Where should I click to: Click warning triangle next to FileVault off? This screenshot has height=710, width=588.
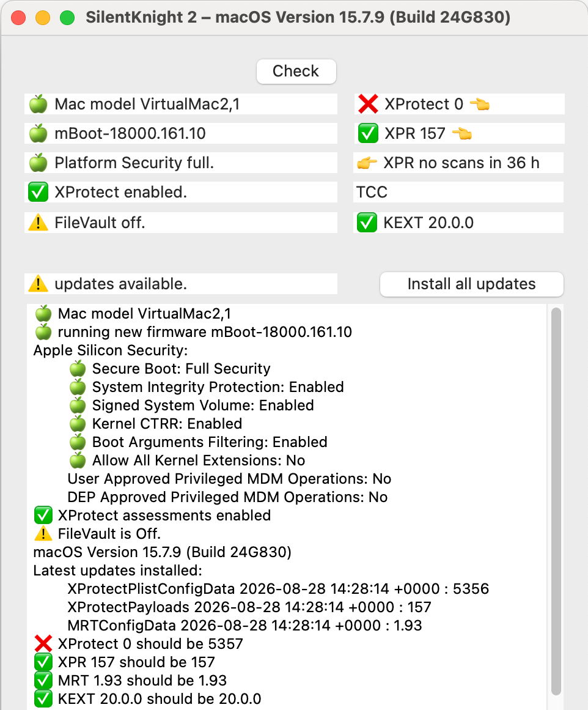pyautogui.click(x=38, y=223)
